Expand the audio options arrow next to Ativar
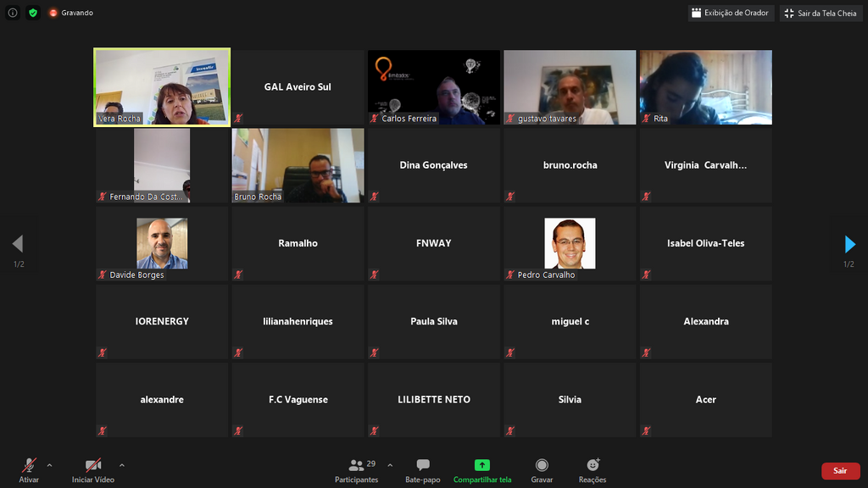 coord(49,465)
